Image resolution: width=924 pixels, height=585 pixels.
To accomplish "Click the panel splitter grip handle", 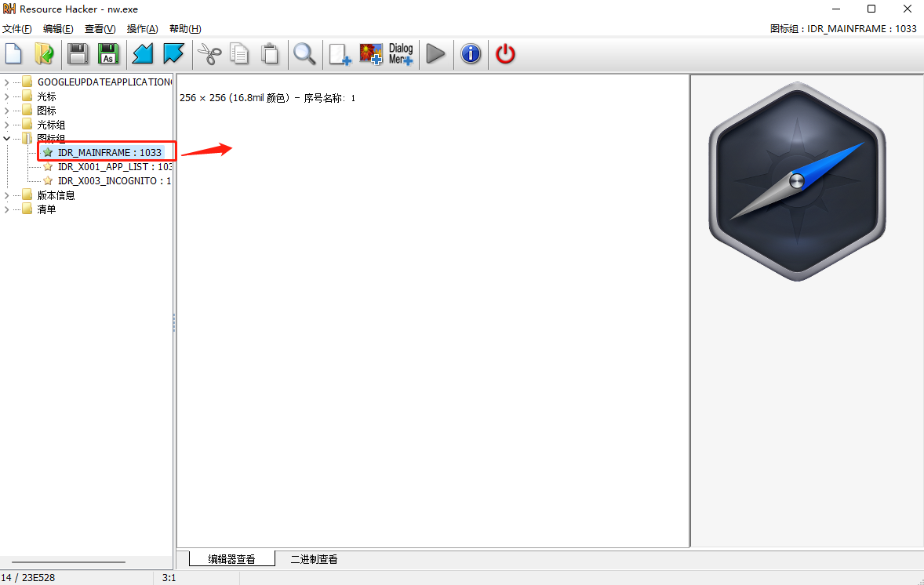I will click(x=174, y=323).
